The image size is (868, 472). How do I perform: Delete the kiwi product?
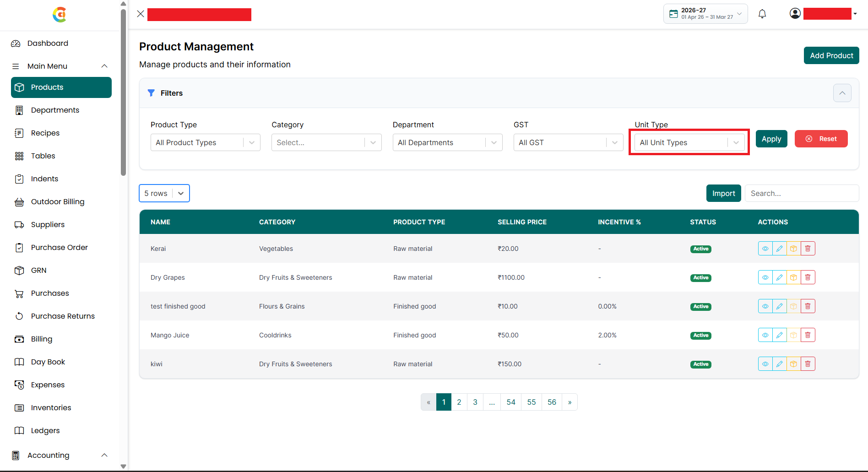(808, 364)
